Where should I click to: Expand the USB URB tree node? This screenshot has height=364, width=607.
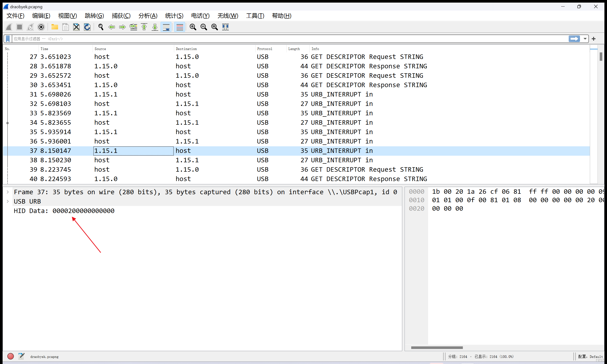8,201
